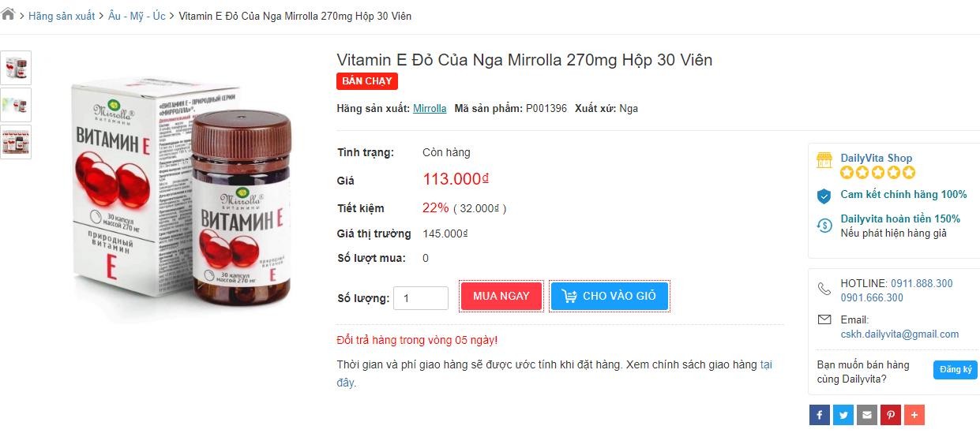Share product on Facebook
980x437 pixels.
point(819,415)
